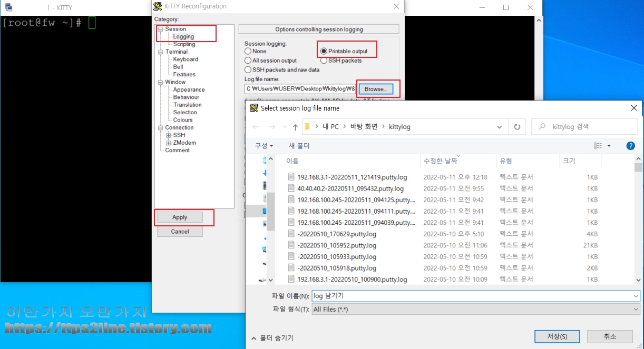The height and width of the screenshot is (349, 644).
Task: Select Logging in Category tree
Action: coord(183,37)
